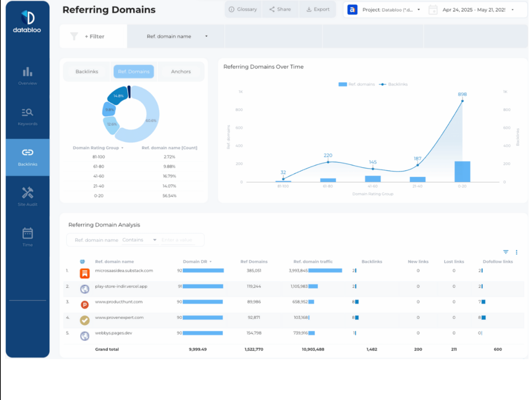
Task: Open the Overview bar chart icon
Action: (x=27, y=72)
